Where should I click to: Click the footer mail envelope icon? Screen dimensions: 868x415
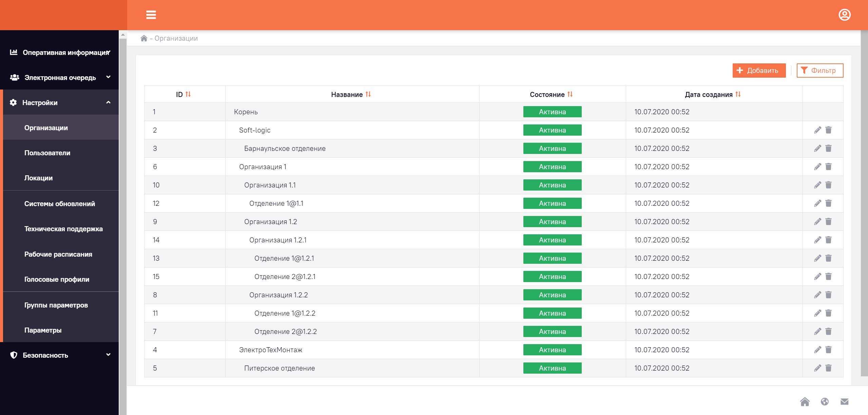(844, 402)
